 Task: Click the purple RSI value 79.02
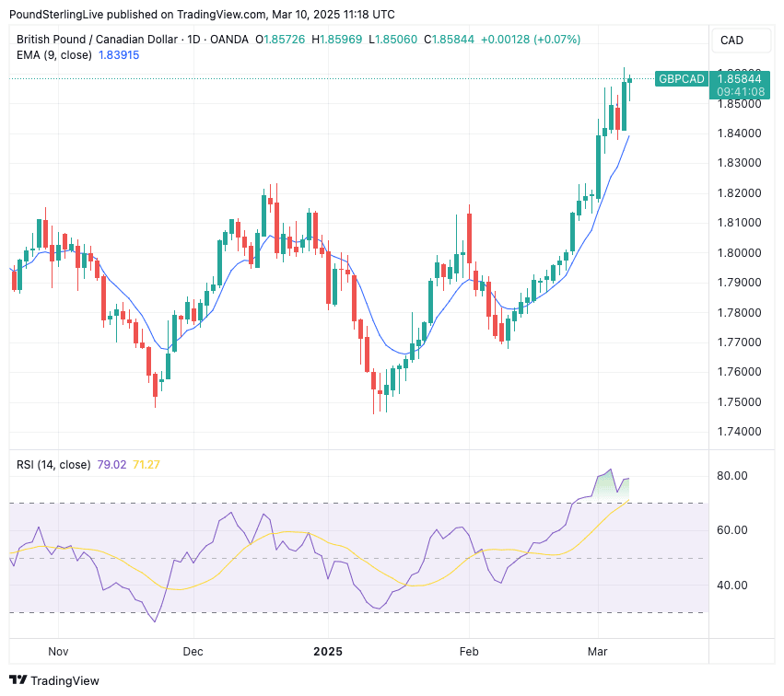click(x=111, y=465)
